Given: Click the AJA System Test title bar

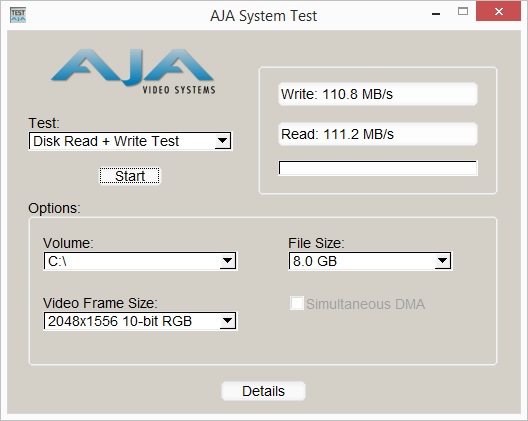Looking at the screenshot, I should click(x=263, y=15).
